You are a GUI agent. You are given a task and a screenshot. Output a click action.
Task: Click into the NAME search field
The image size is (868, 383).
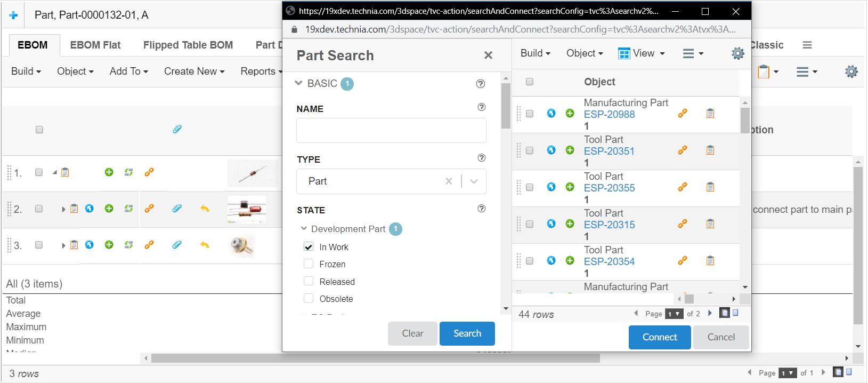tap(391, 131)
